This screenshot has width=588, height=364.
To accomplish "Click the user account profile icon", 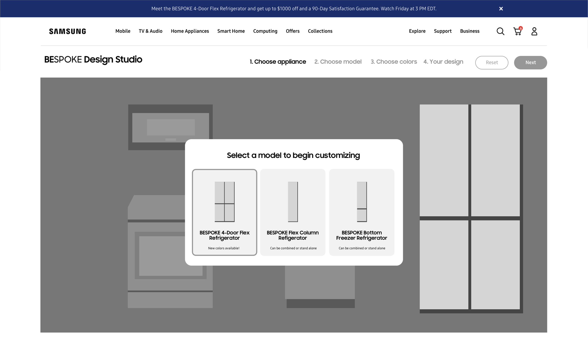I will click(534, 31).
